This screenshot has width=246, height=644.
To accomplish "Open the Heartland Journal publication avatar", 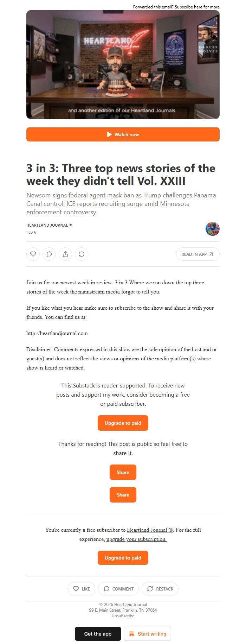I will click(x=212, y=228).
